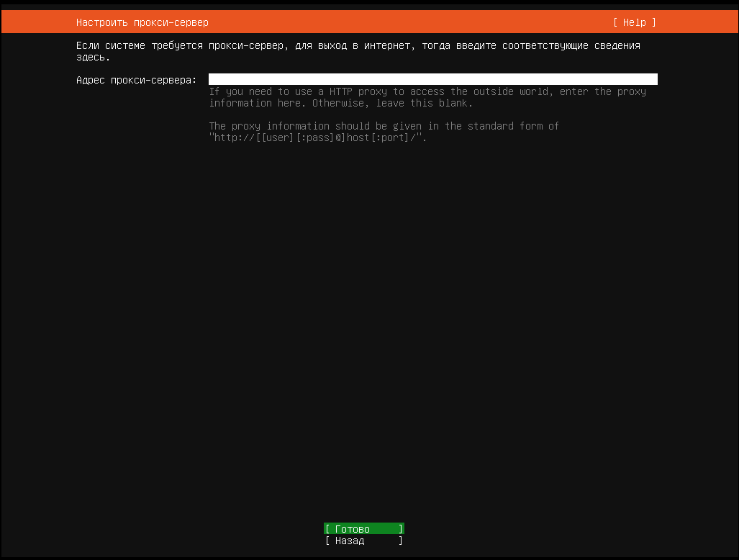The height and width of the screenshot is (560, 739).
Task: Click the 'Otherwise, leave this blank' text
Action: (x=392, y=103)
